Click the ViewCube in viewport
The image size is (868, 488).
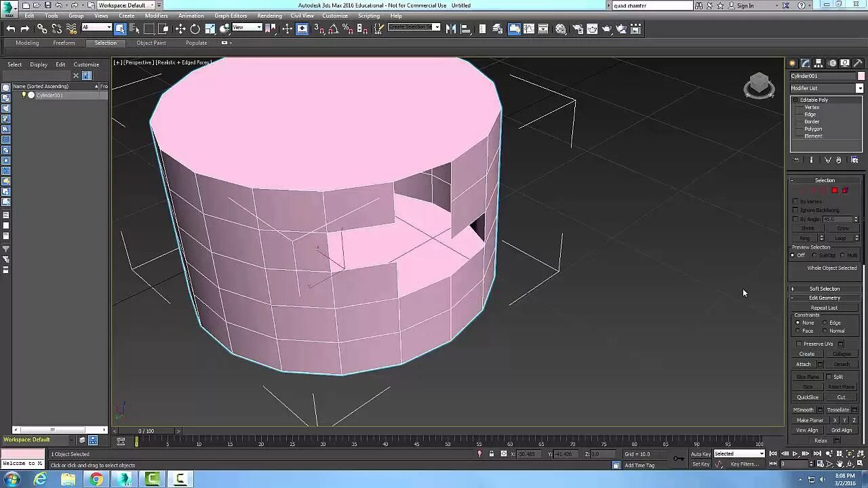(x=759, y=85)
